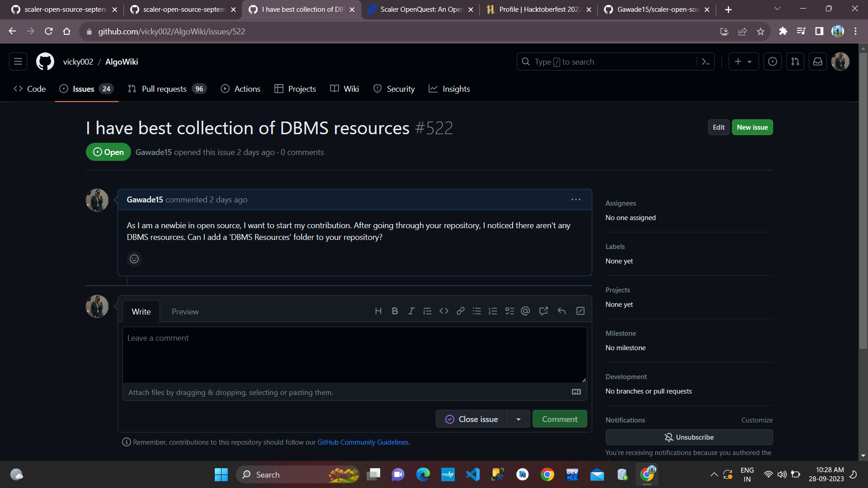Image resolution: width=868 pixels, height=488 pixels.
Task: Open the Pull requests tab
Action: (165, 89)
